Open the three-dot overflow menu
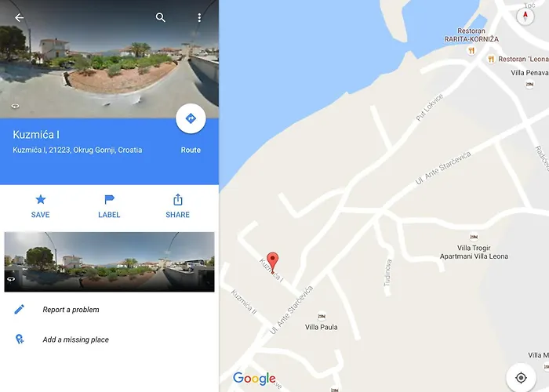549x392 pixels. click(x=199, y=17)
